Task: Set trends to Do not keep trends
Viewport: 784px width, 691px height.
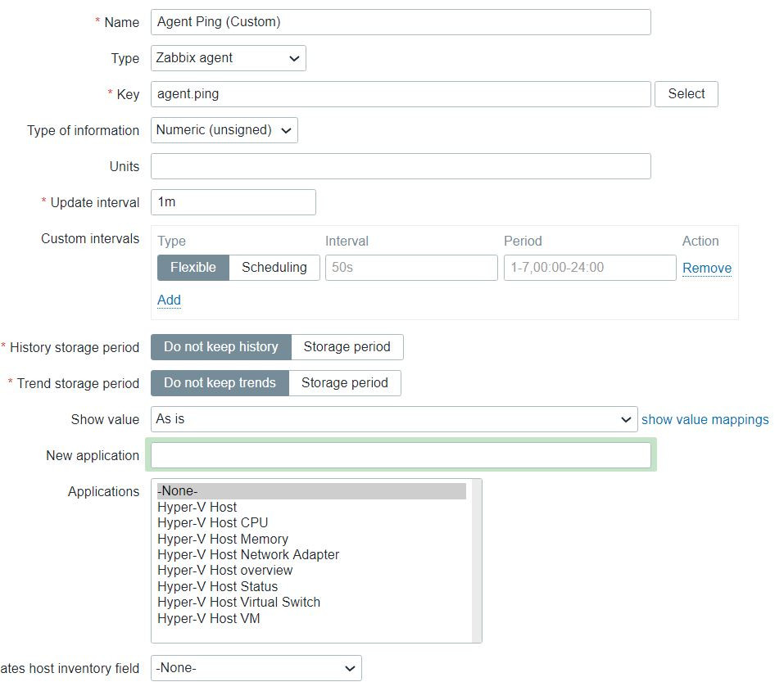Action: 220,383
